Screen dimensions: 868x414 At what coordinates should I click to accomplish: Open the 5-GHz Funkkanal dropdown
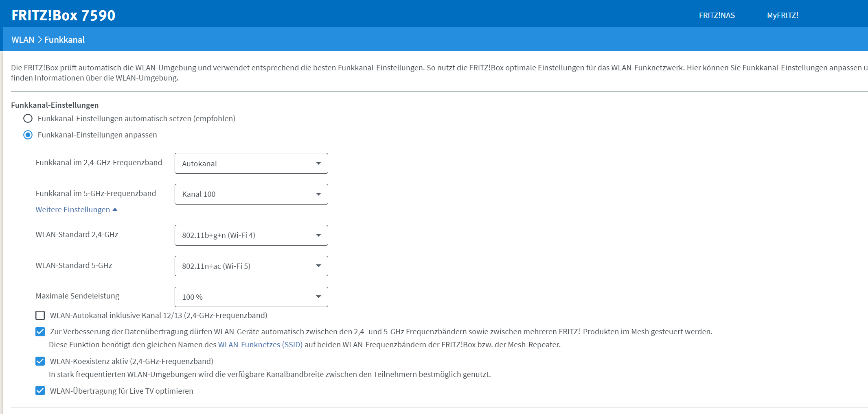(251, 194)
